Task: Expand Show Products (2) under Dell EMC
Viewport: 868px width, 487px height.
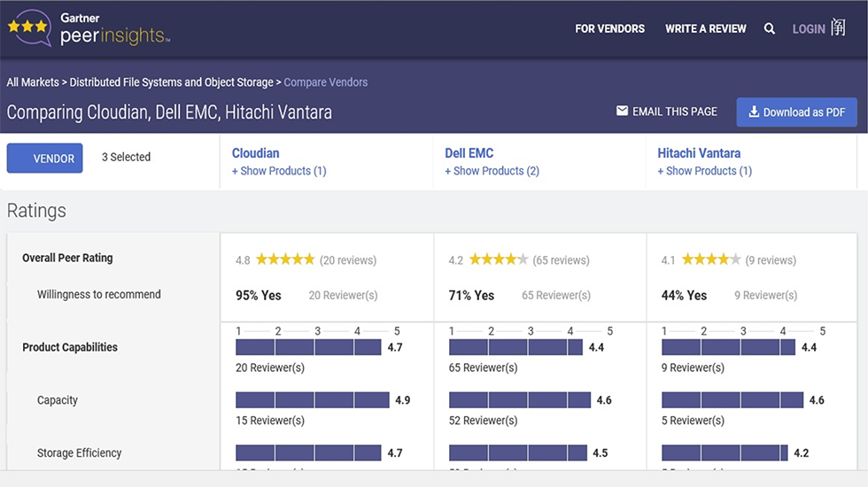Action: (492, 171)
